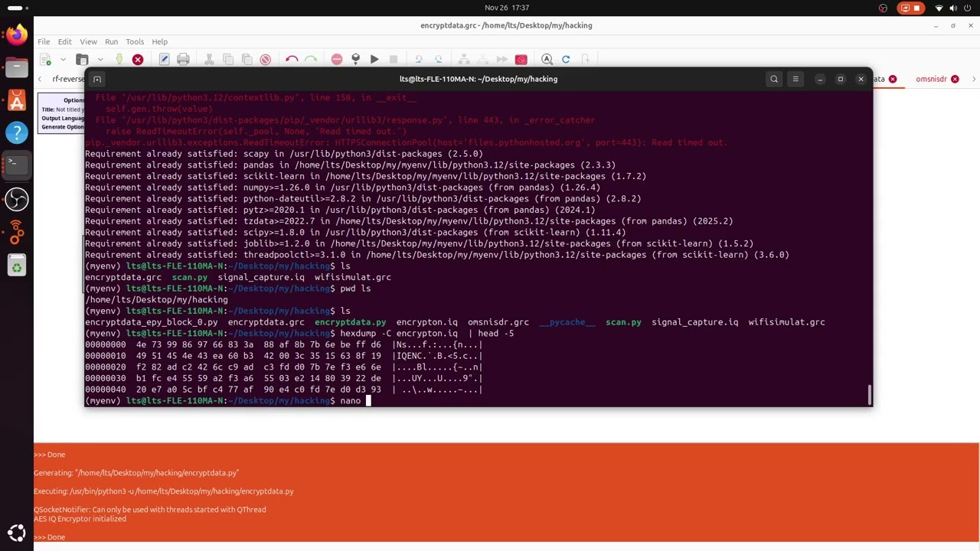Image resolution: width=980 pixels, height=551 pixels.
Task: Click "AES IQ Encryptor initialized" console line
Action: (80, 519)
